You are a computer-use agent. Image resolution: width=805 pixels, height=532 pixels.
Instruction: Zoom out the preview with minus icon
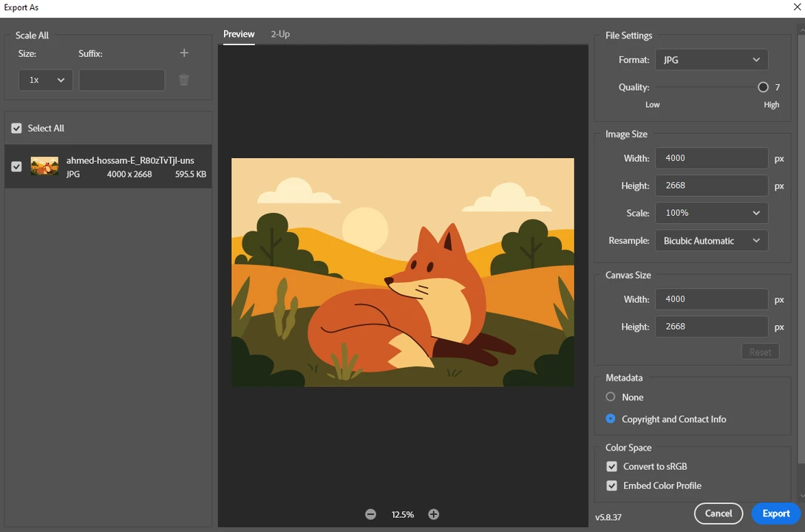(x=370, y=514)
